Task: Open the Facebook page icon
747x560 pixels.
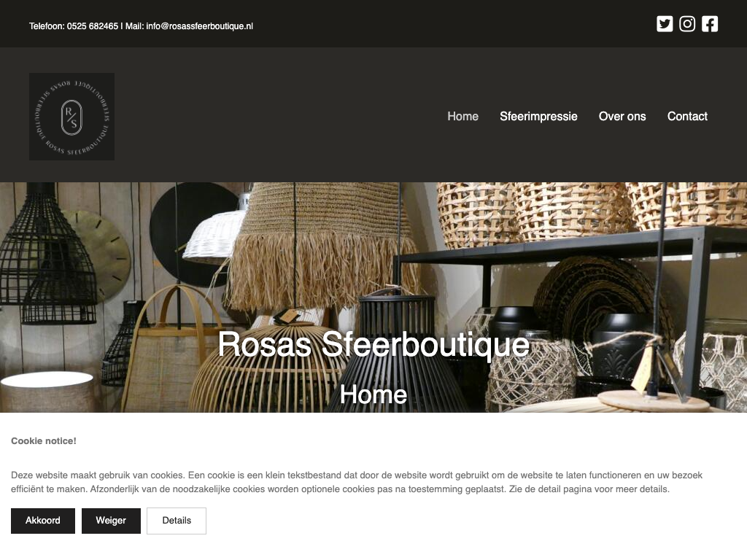Action: (x=710, y=24)
